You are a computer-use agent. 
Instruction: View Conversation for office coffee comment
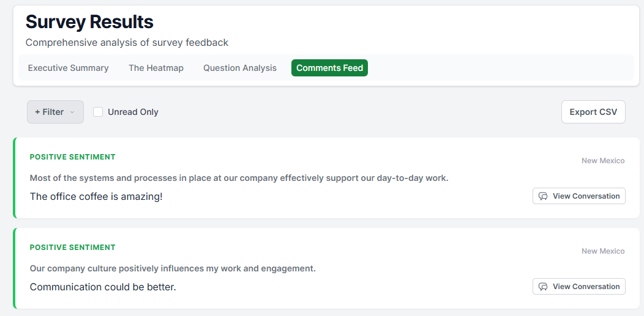[578, 196]
